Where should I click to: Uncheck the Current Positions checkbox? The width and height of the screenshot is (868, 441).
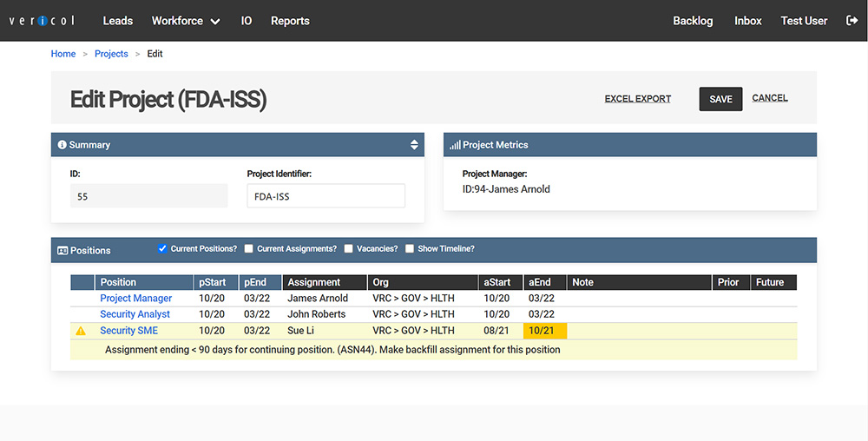(162, 249)
